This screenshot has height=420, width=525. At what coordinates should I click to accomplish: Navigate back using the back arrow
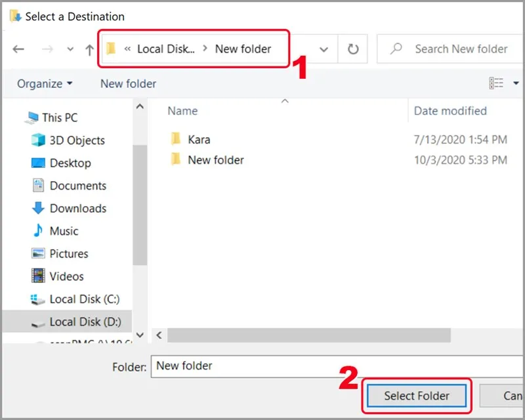pyautogui.click(x=18, y=49)
